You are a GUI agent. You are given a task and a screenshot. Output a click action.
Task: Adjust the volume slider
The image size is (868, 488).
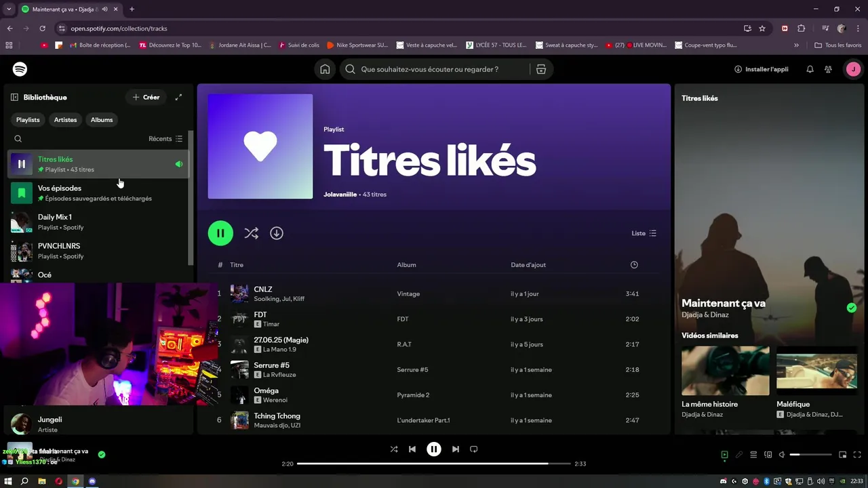(811, 455)
